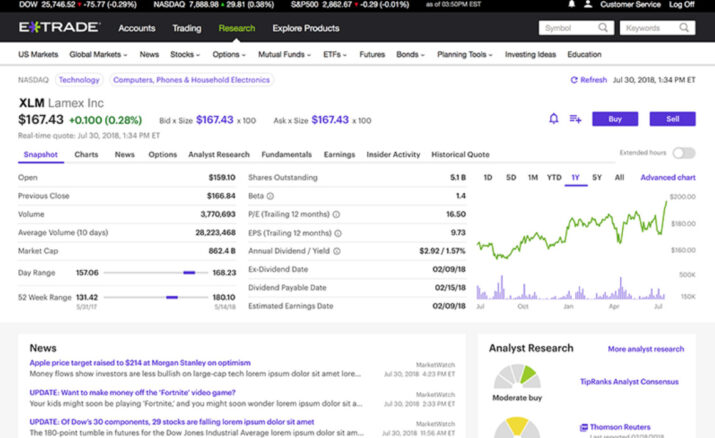Viewport: 715px width, 438px height.
Task: Open Research main menu
Action: (237, 28)
